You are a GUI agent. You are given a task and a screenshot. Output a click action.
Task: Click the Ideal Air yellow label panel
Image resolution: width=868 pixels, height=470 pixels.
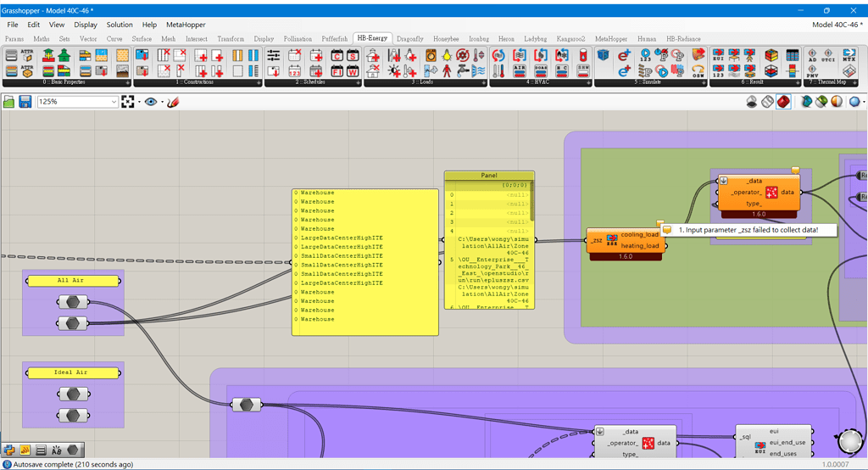73,372
